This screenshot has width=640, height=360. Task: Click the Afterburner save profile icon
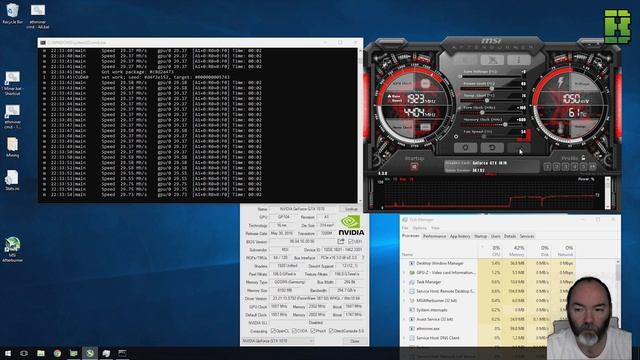pyautogui.click(x=592, y=167)
